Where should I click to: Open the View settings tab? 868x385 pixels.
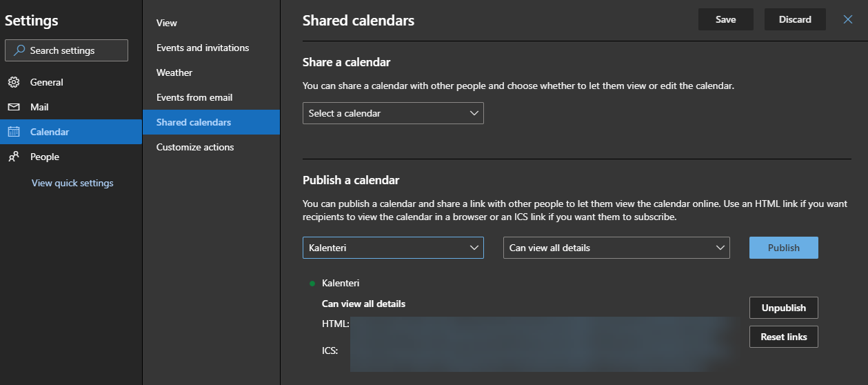167,23
